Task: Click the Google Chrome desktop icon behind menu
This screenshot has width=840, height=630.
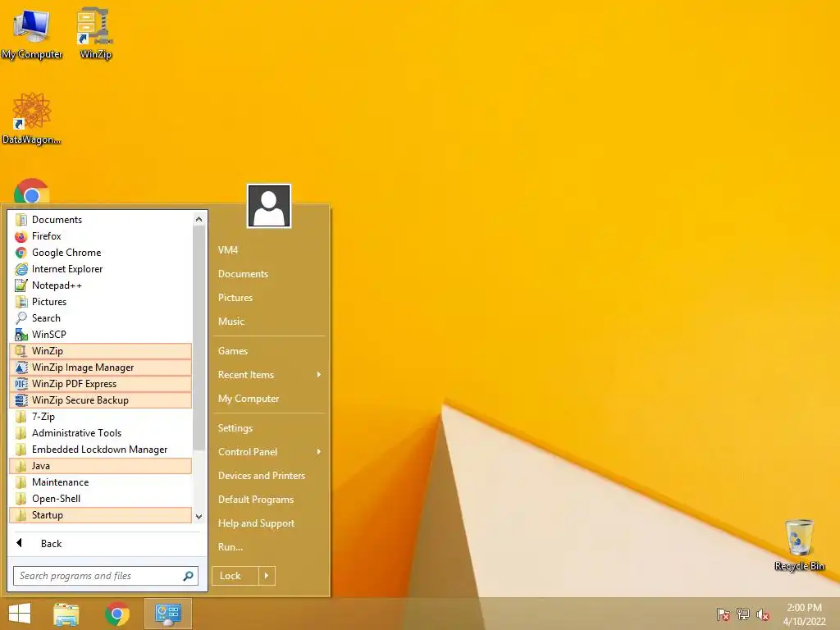Action: point(32,192)
